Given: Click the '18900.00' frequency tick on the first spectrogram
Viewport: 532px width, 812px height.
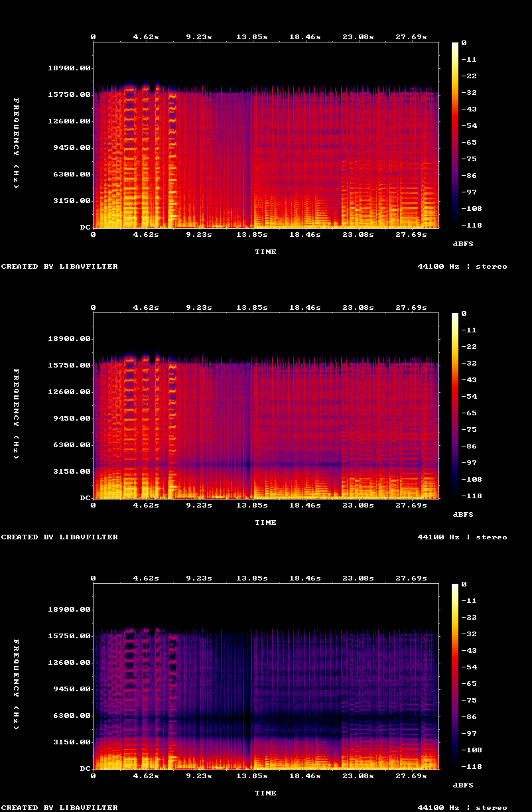Looking at the screenshot, I should [70, 68].
